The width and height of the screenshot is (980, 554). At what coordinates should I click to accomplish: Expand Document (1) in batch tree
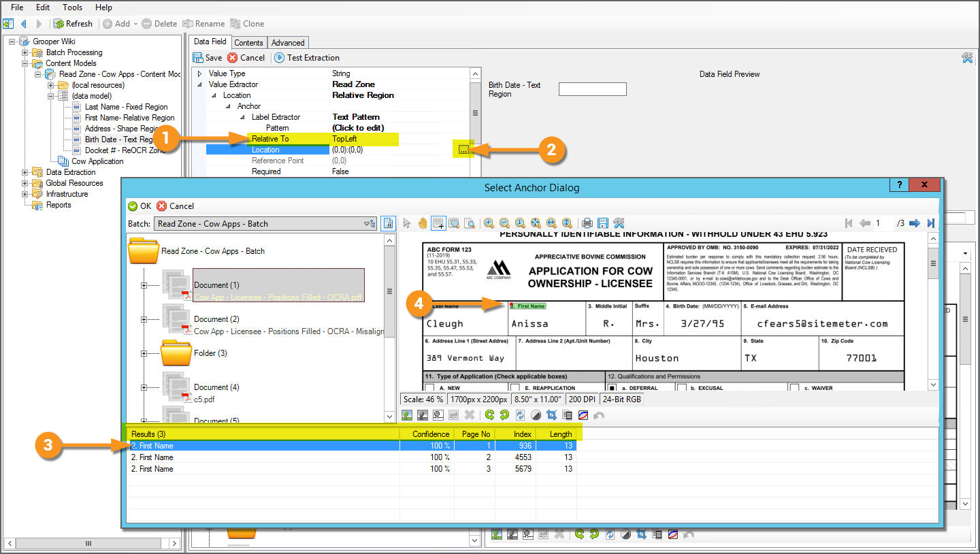click(x=144, y=285)
